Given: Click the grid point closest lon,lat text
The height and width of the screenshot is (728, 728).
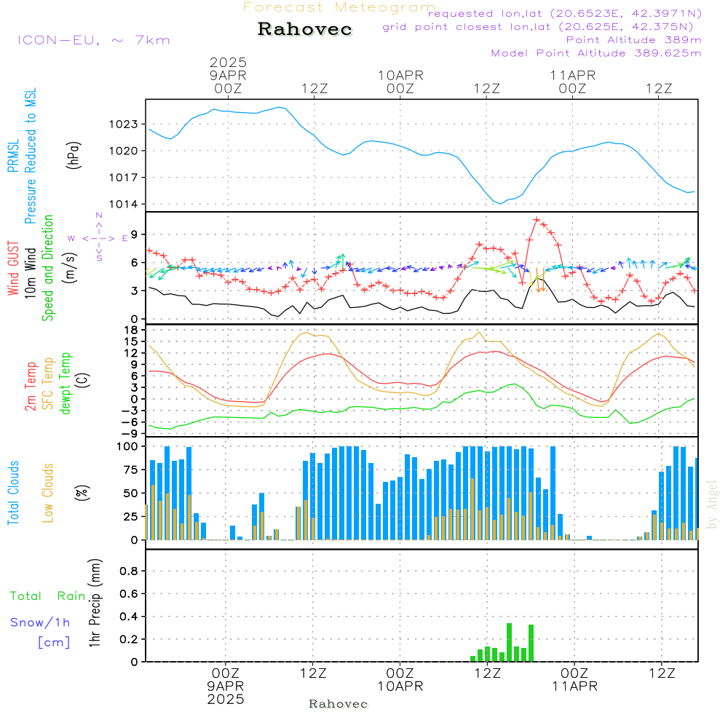Looking at the screenshot, I should pos(538,27).
